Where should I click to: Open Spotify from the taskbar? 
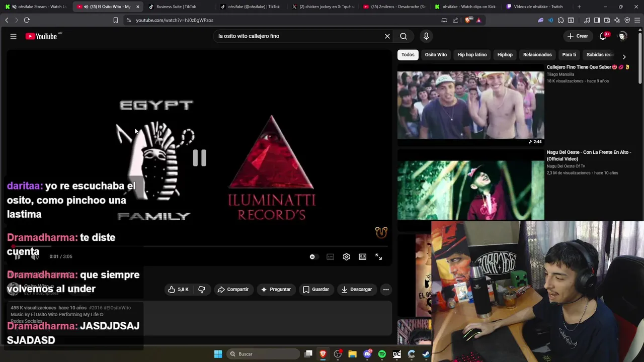point(382,354)
